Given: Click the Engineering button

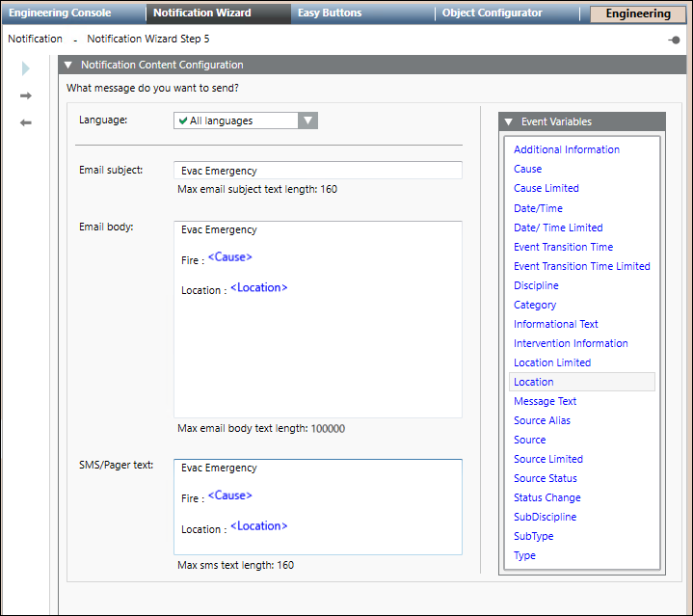Looking at the screenshot, I should 638,13.
